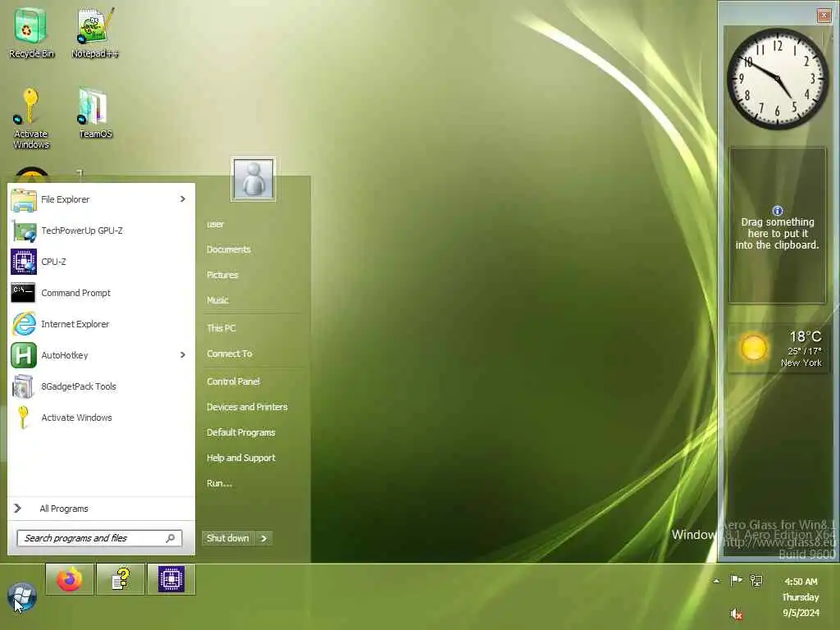Viewport: 840px width, 630px height.
Task: Click the taskbar clock 4:50 AM
Action: coord(801,582)
